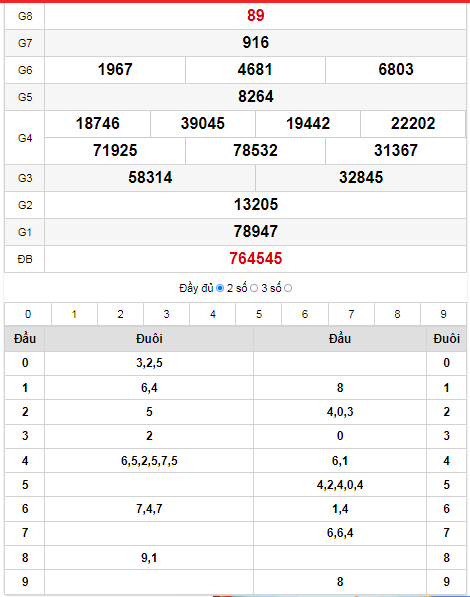The image size is (470, 597).
Task: Click the head values "6,6,4" for tail 7
Action: (340, 533)
